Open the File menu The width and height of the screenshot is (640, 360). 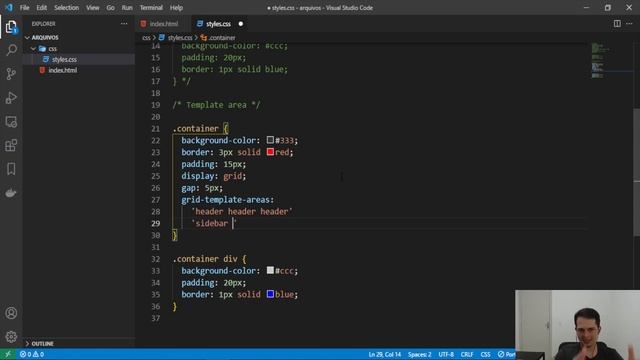pos(24,7)
